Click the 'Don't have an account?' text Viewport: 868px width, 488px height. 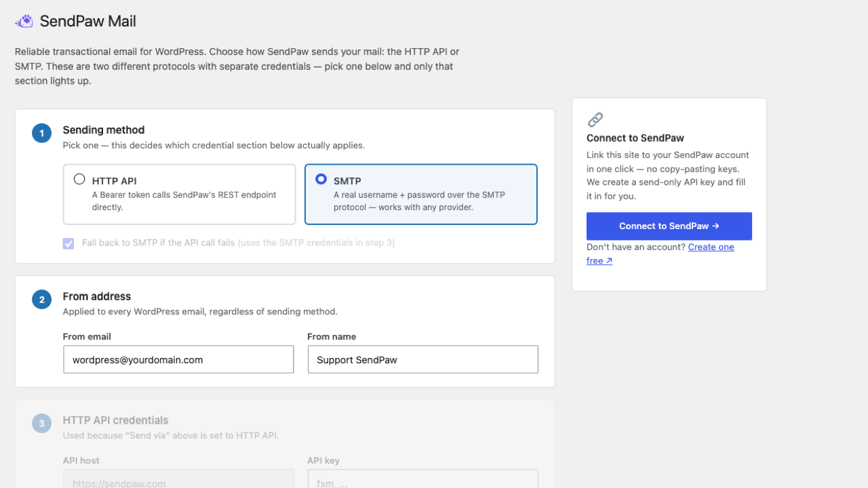coord(636,247)
